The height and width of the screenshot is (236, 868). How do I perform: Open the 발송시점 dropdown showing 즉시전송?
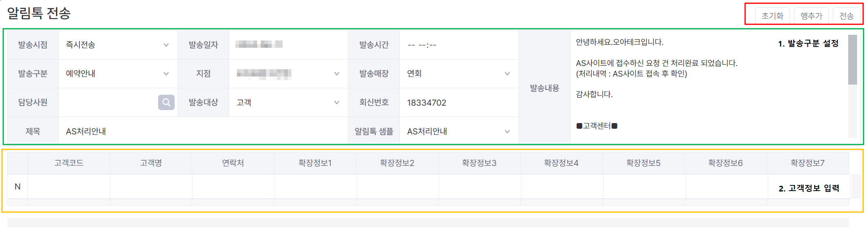click(117, 45)
